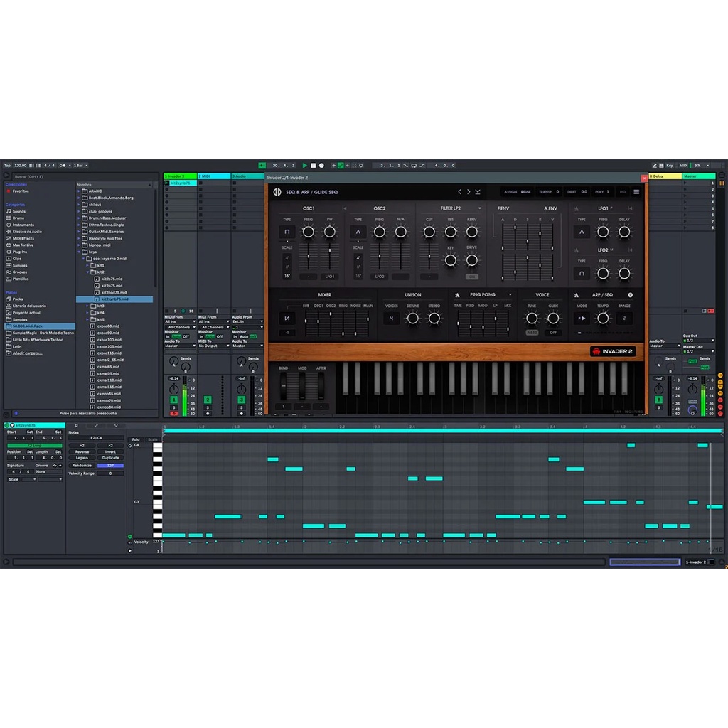Image resolution: width=728 pixels, height=728 pixels.
Task: Click OSC1 square waveform type button
Action: click(x=287, y=232)
